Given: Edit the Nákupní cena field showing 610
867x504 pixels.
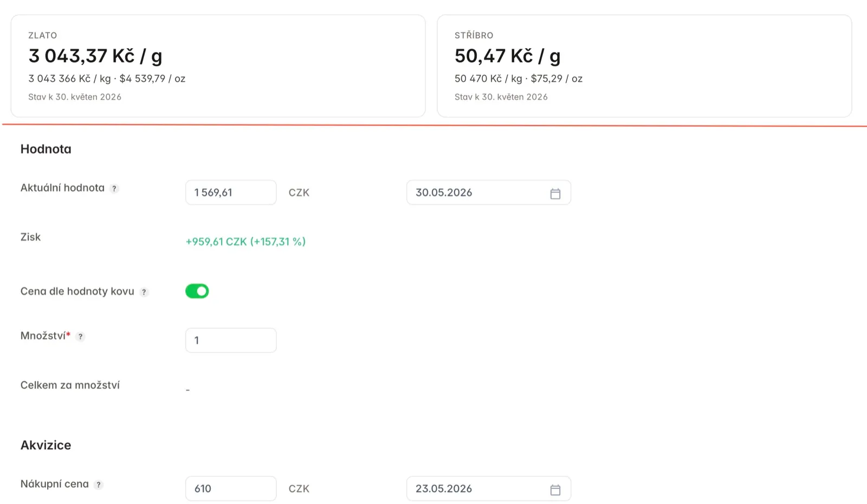Looking at the screenshot, I should [x=231, y=488].
